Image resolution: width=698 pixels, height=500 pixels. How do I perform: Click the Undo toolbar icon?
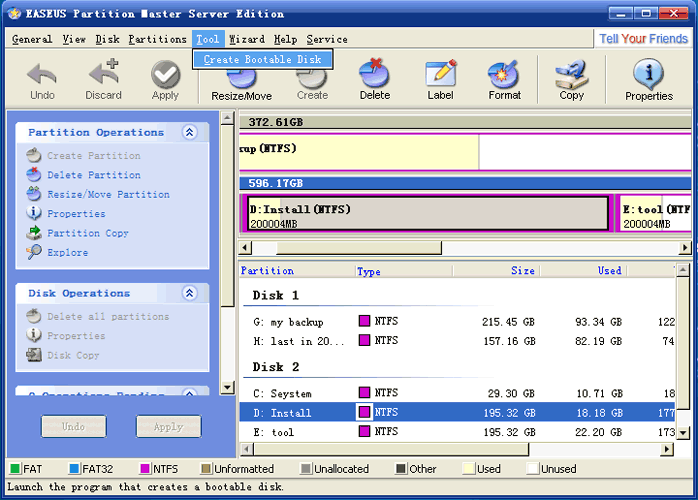pyautogui.click(x=42, y=74)
